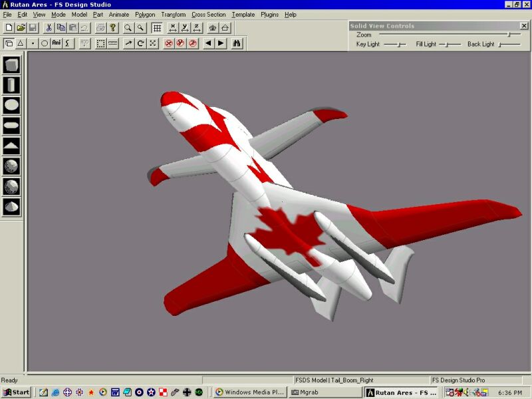Add a box primitive from sidebar
The width and height of the screenshot is (532, 399).
[x=11, y=65]
